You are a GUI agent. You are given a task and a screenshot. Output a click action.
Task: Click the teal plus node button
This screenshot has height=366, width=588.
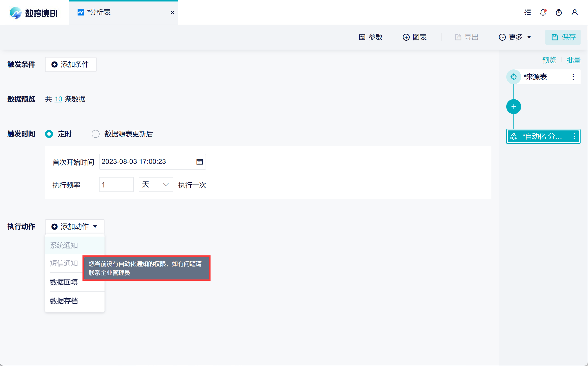click(x=514, y=107)
